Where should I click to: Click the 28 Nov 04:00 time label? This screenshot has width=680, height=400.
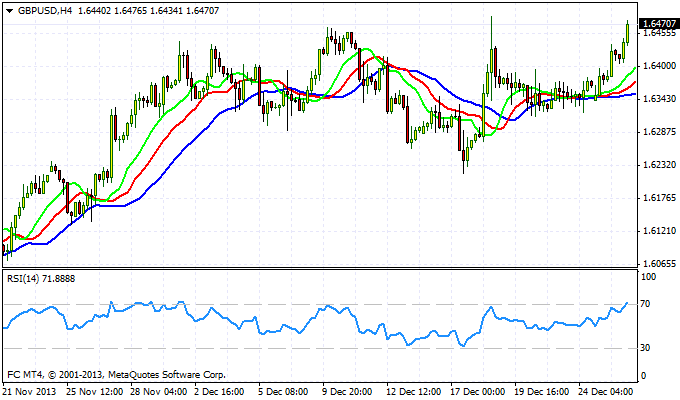[159, 391]
